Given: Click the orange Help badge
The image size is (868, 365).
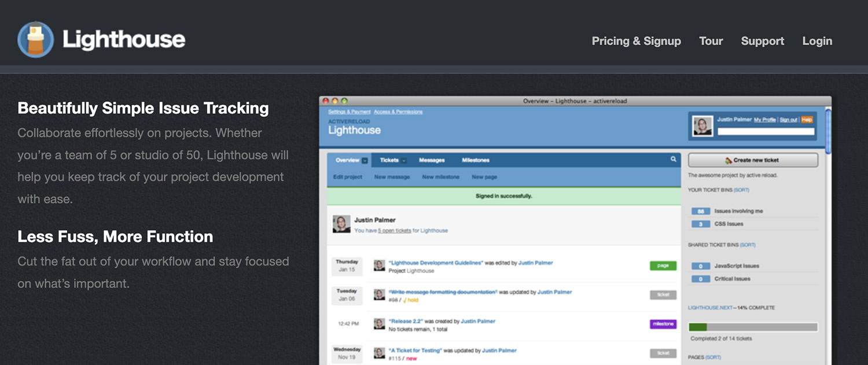Looking at the screenshot, I should click(x=807, y=119).
